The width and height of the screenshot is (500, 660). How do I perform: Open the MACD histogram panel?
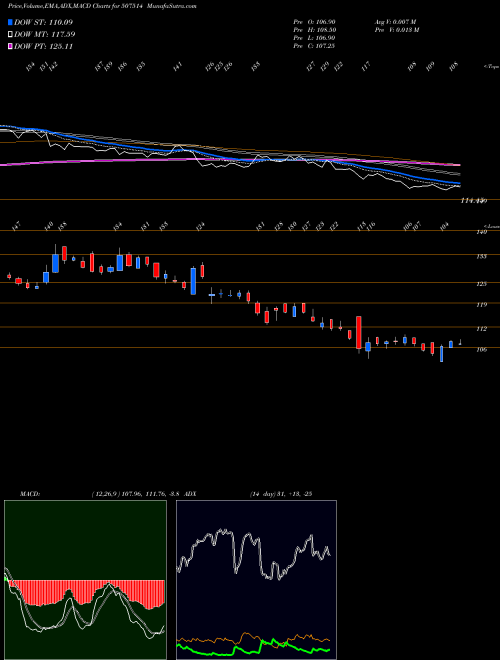click(85, 580)
